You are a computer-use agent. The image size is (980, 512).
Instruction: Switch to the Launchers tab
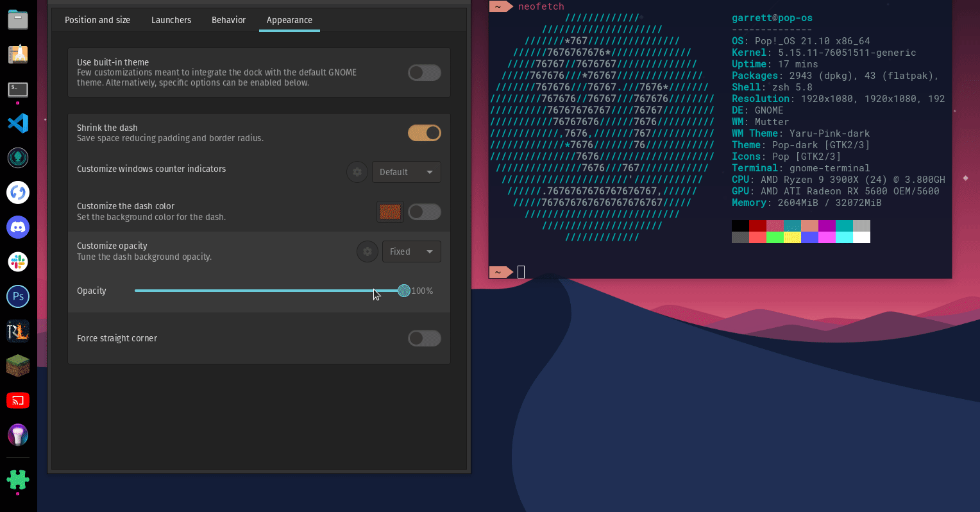point(171,20)
